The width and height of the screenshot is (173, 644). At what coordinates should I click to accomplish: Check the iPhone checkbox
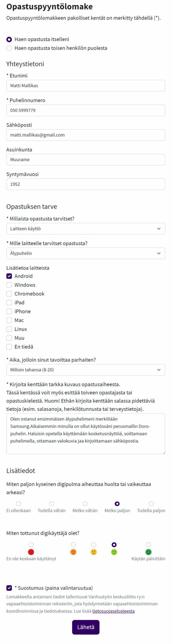[x=9, y=311]
